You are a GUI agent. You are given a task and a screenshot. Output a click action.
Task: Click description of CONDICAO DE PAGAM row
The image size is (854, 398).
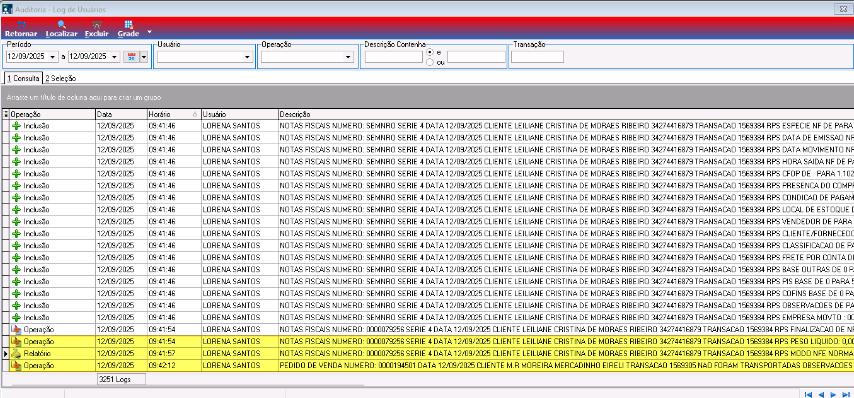tap(566, 198)
